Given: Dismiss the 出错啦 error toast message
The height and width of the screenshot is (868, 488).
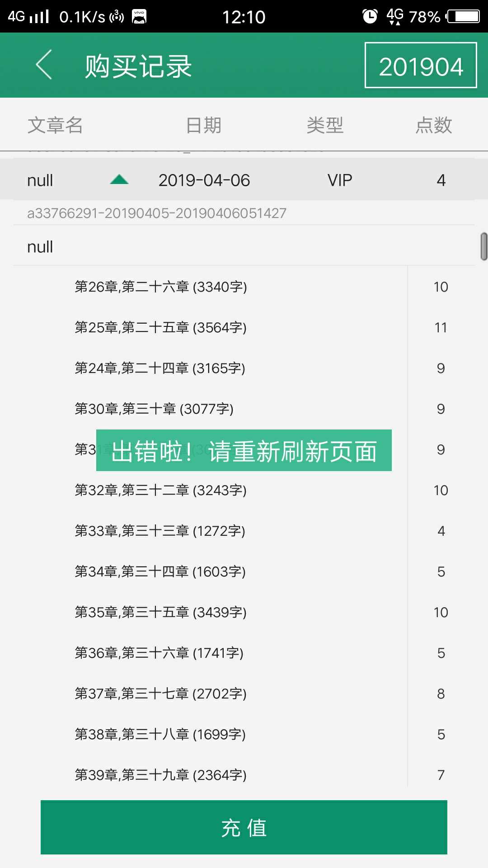Looking at the screenshot, I should (244, 451).
